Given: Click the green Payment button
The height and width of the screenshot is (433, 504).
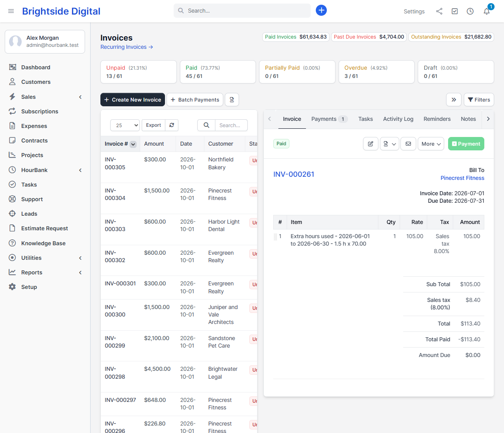Looking at the screenshot, I should coord(466,144).
